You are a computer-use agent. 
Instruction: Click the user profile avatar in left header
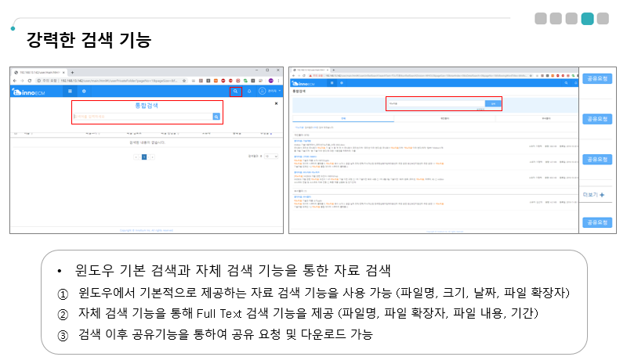[x=262, y=92]
